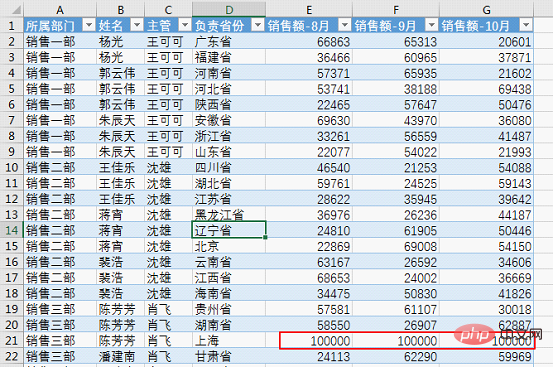Click the 福建省 cell
Image resolution: width=553 pixels, height=367 pixels.
229,57
